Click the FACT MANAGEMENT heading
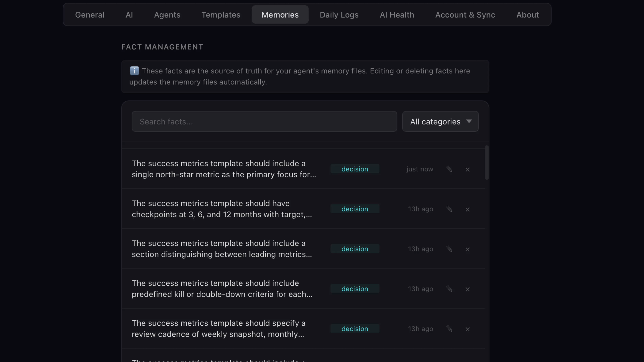Image resolution: width=644 pixels, height=362 pixels. [162, 47]
